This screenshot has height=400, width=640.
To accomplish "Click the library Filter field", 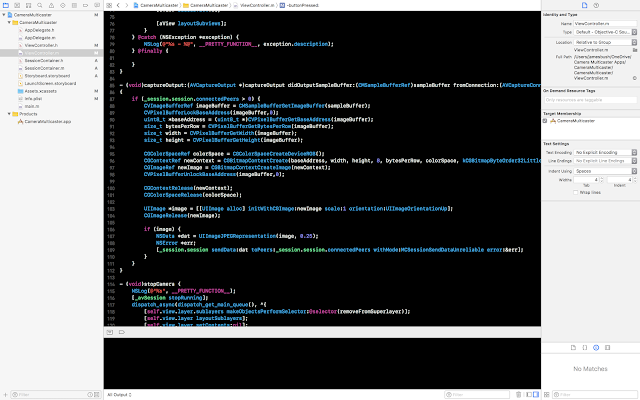I will click(x=595, y=395).
